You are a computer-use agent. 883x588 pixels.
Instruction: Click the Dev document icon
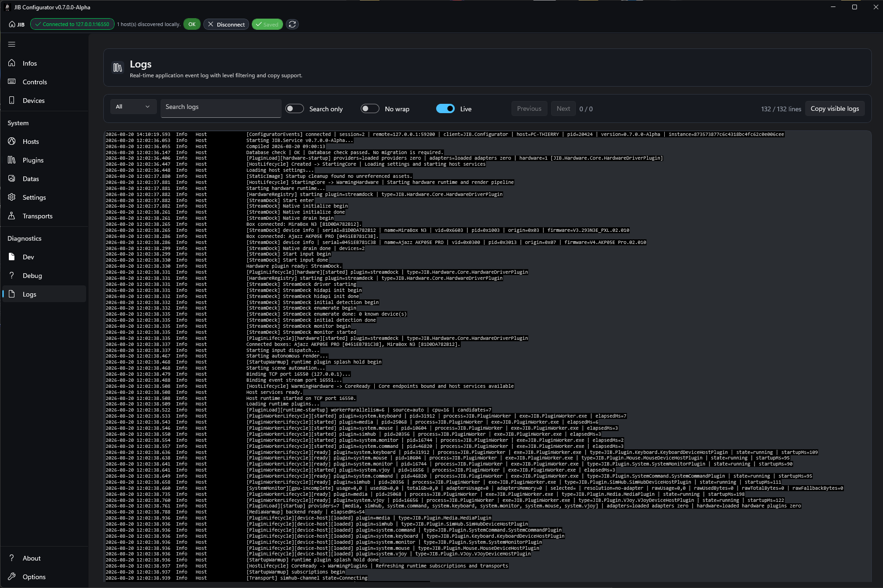coord(12,257)
